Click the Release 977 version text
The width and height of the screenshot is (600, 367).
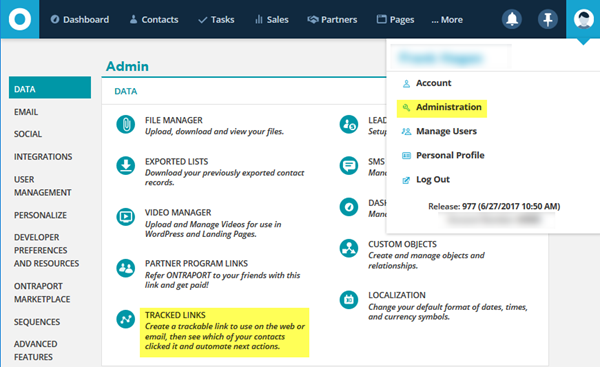[x=494, y=207]
